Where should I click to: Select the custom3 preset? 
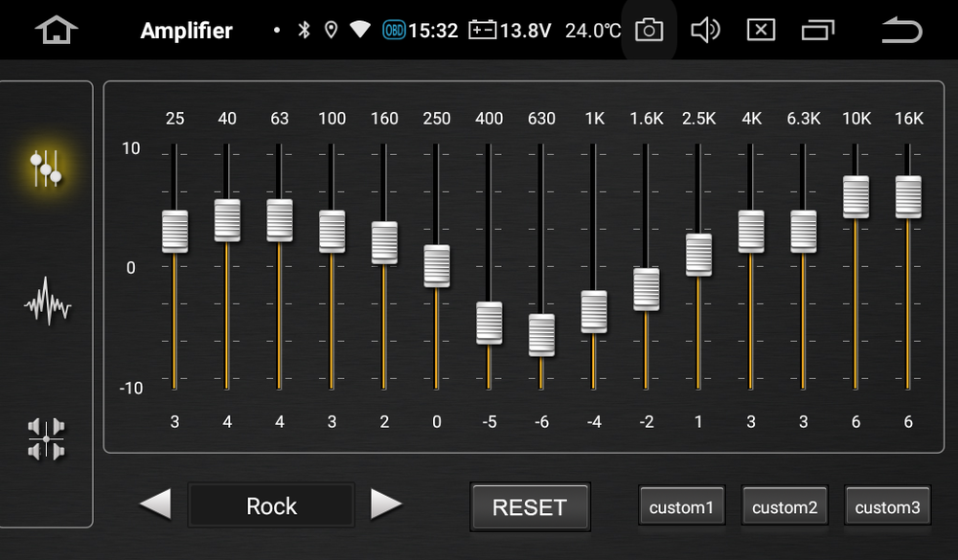tap(887, 507)
